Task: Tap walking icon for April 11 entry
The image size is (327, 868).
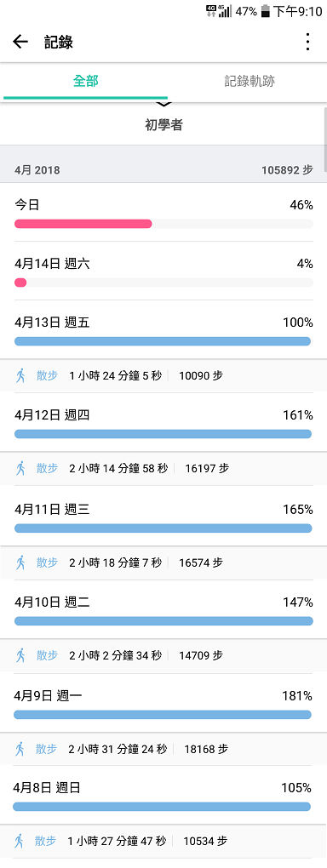Action: [21, 562]
